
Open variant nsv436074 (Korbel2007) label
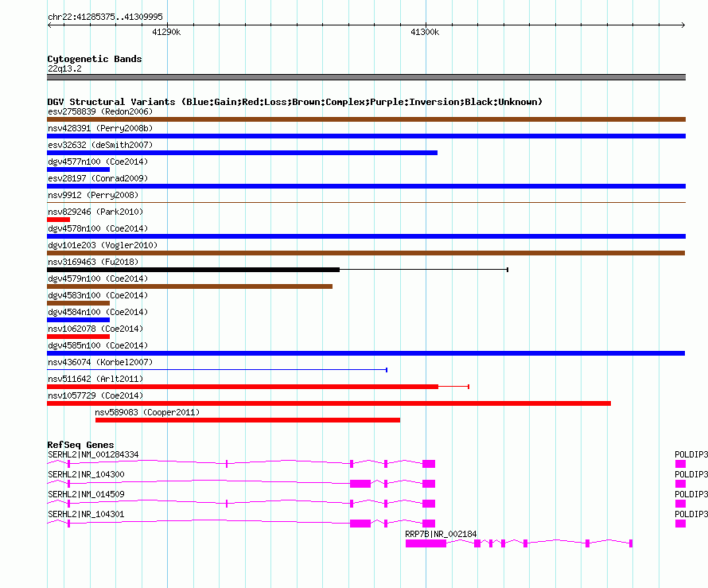(100, 362)
